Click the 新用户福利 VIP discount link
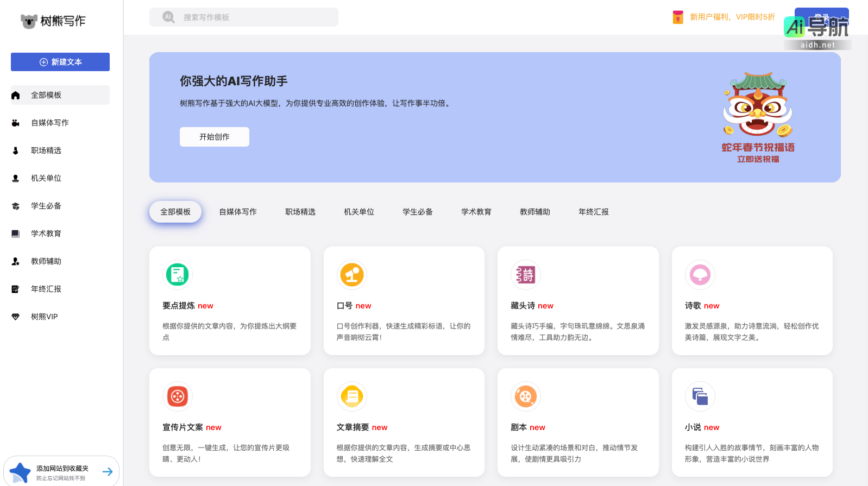This screenshot has height=486, width=868. click(x=732, y=17)
